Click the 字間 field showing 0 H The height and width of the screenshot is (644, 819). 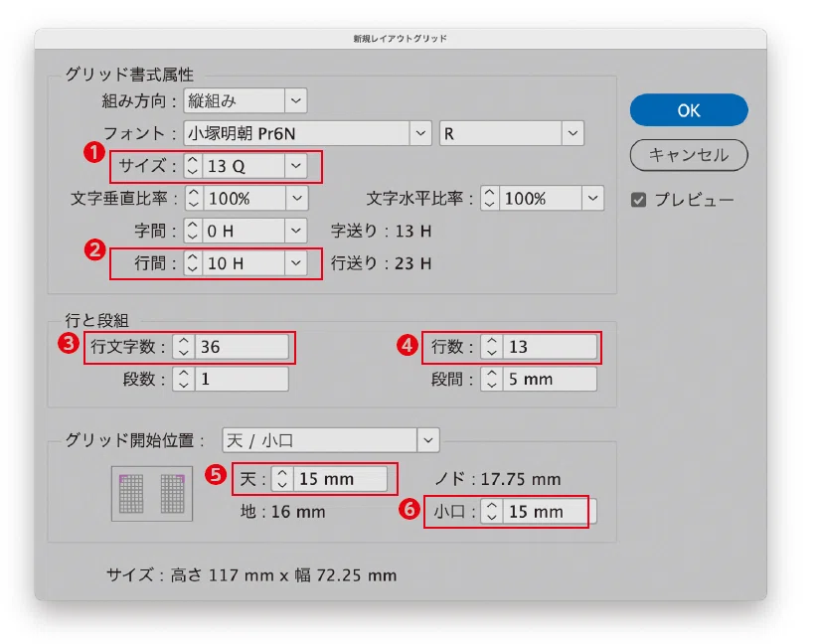[243, 231]
